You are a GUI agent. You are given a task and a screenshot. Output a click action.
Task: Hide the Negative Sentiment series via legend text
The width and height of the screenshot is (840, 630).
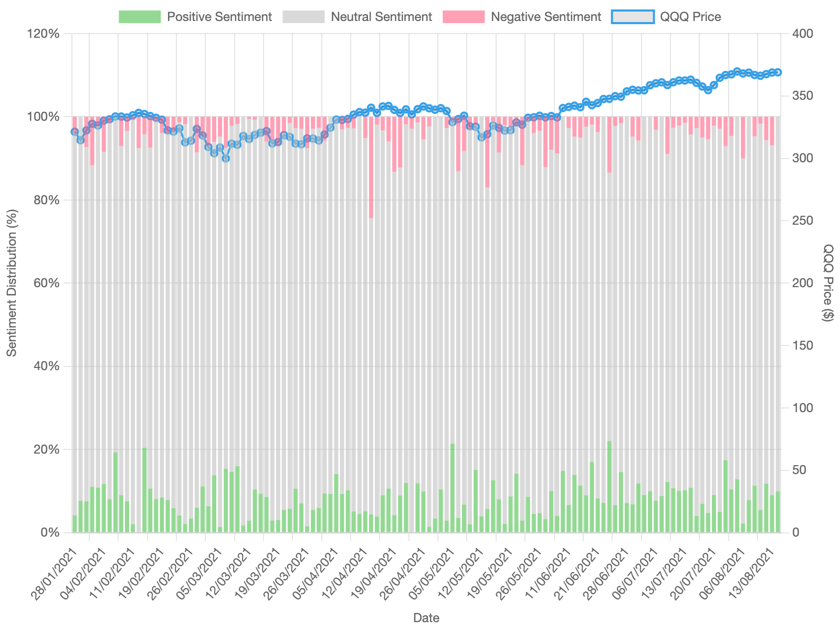pos(545,17)
